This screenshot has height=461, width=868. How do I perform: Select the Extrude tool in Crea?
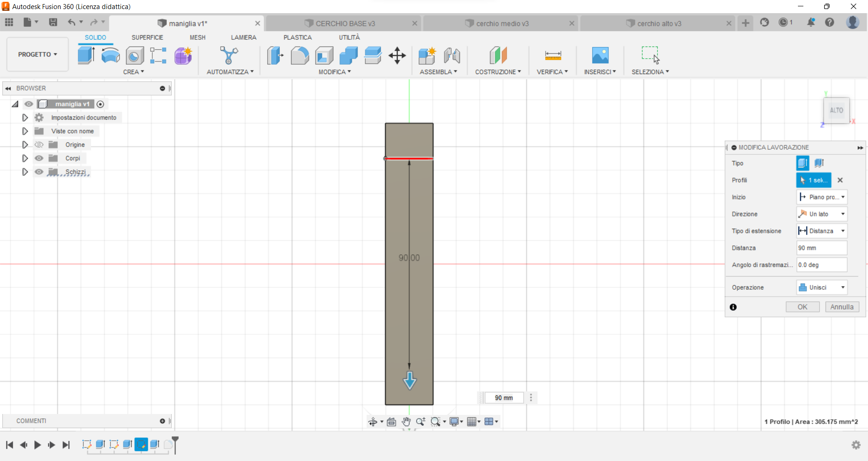[x=86, y=56]
